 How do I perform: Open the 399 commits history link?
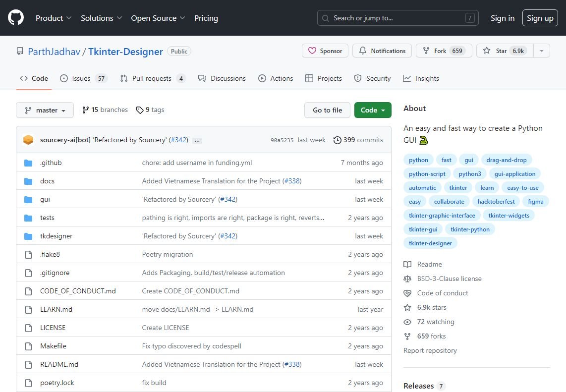point(358,140)
